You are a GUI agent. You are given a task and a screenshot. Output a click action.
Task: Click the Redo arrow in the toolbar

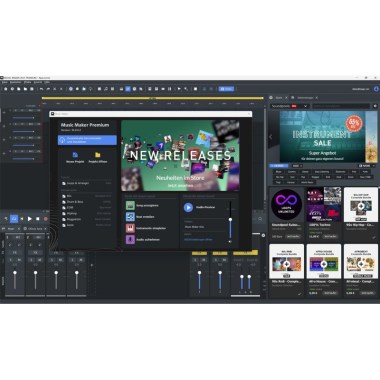(x=48, y=89)
